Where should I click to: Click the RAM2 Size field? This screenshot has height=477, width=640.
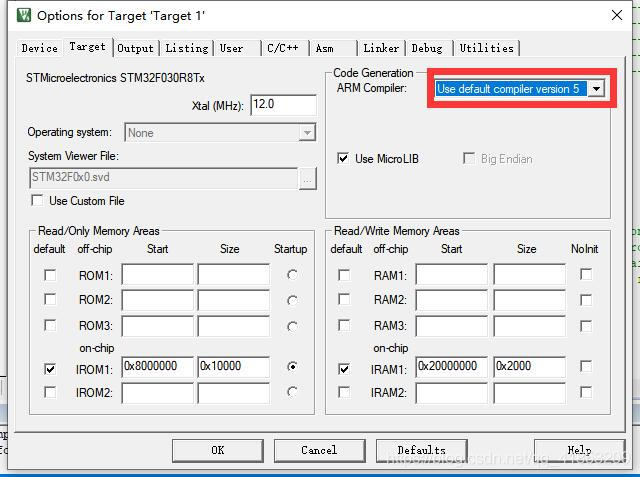tap(529, 300)
